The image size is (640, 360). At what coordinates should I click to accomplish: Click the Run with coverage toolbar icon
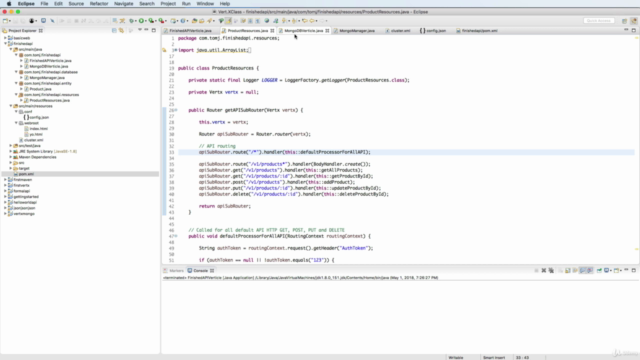point(151,20)
